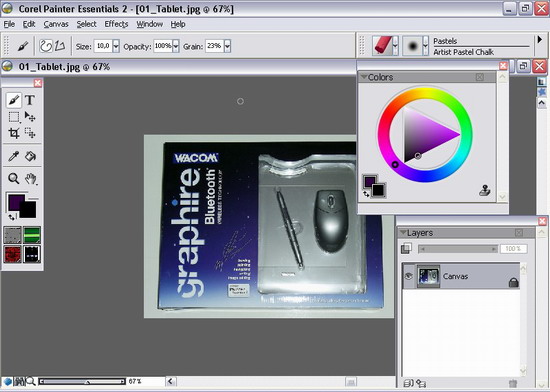Click the magnifier icon beside zoom slider
Screen dimensions: 550x392
(31, 381)
